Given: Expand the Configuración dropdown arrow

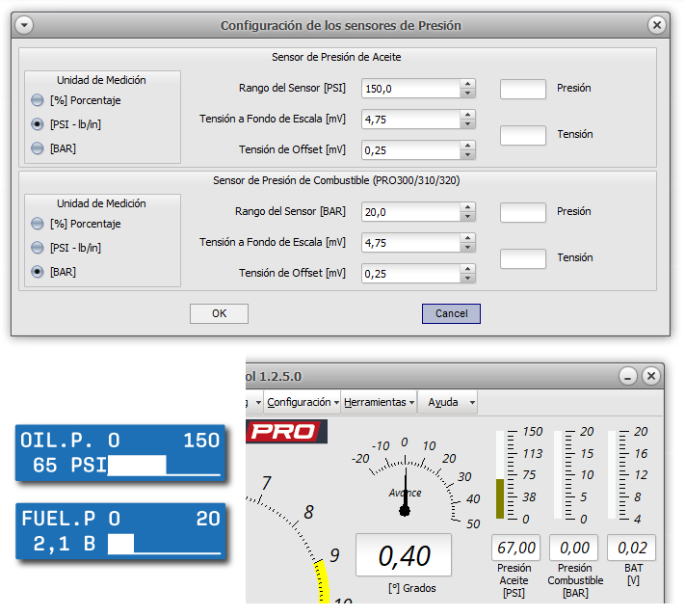Looking at the screenshot, I should [336, 402].
